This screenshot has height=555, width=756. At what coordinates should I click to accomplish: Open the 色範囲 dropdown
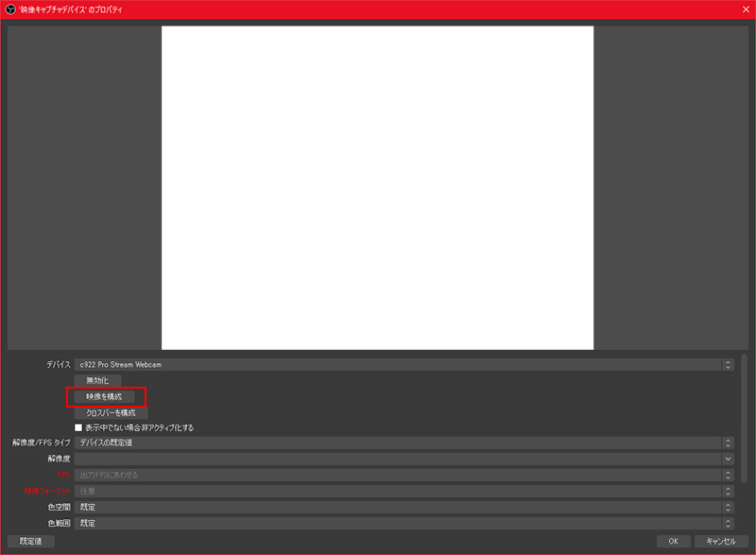404,523
